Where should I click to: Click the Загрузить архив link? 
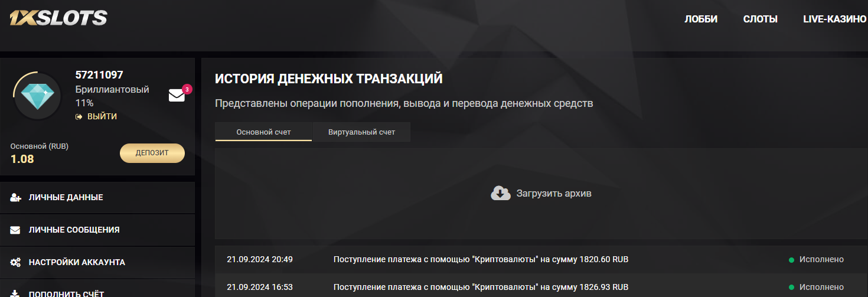point(554,193)
